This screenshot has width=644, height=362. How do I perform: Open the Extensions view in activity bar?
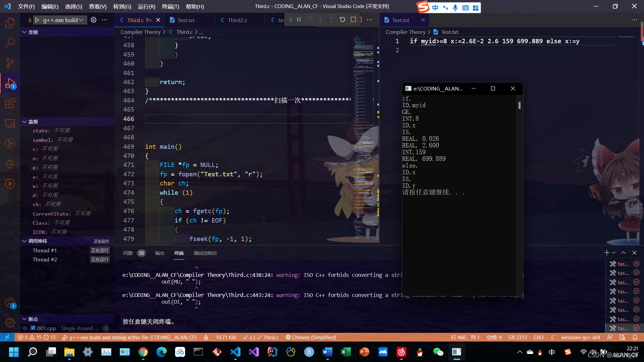pos(10,103)
